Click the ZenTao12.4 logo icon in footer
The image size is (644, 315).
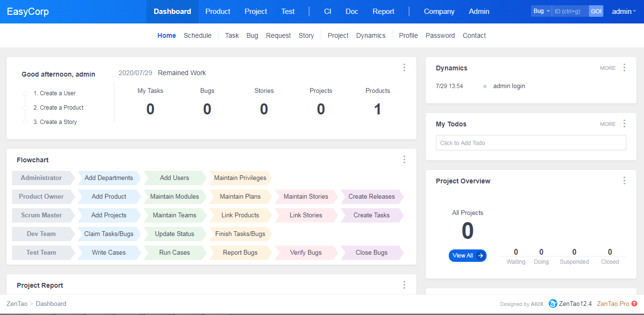pyautogui.click(x=553, y=304)
